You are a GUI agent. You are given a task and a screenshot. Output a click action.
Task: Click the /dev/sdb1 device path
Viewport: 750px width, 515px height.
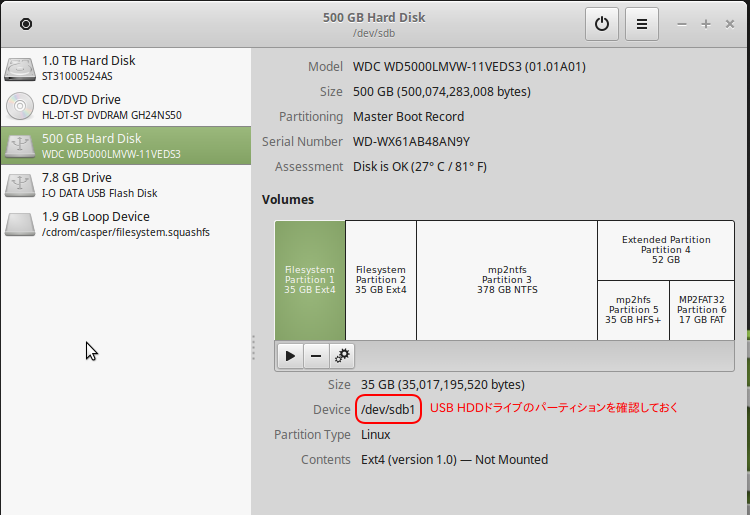(x=386, y=409)
